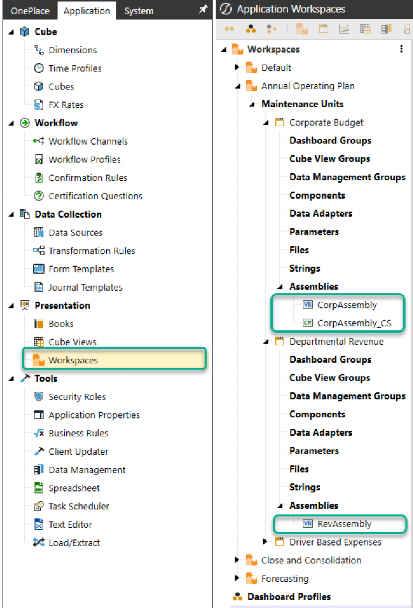
Task: Select the CorpAssembly_CS assembly
Action: 354,323
